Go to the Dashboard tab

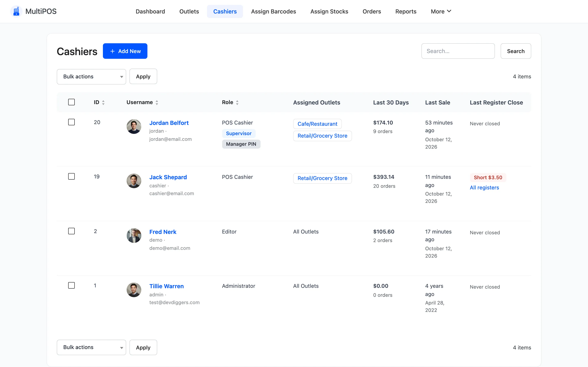click(x=150, y=11)
